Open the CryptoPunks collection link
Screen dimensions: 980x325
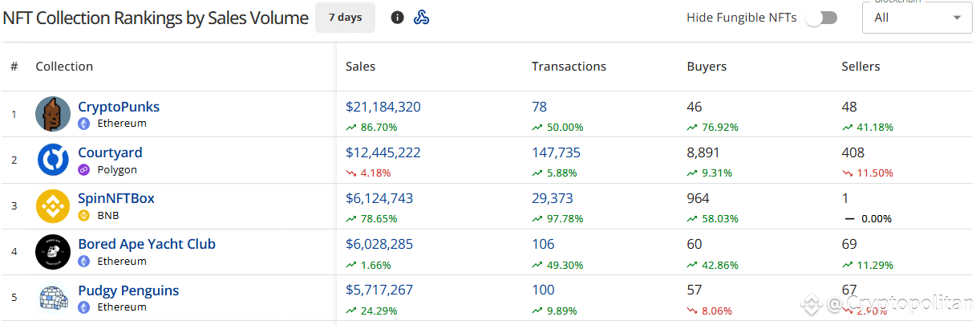pos(119,107)
